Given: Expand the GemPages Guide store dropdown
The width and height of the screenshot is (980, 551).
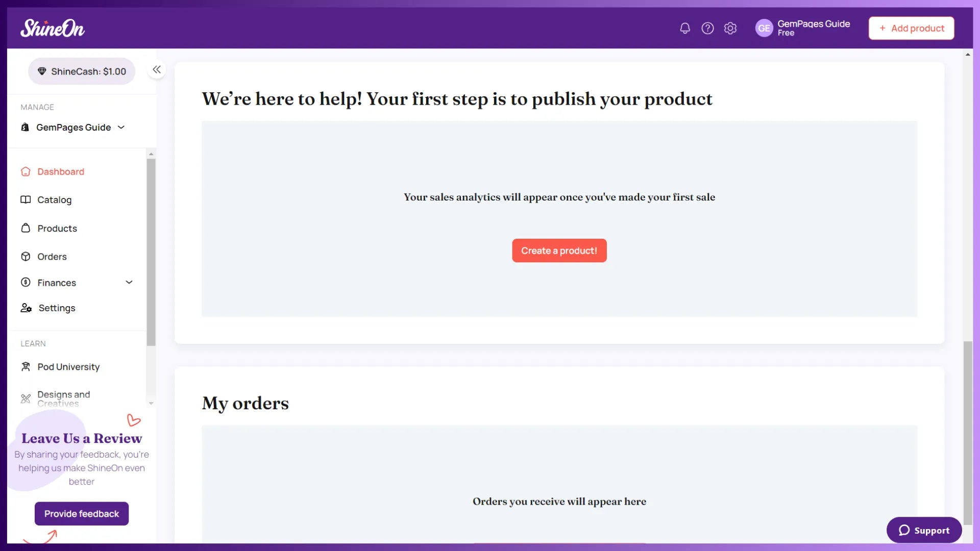Looking at the screenshot, I should pyautogui.click(x=121, y=127).
